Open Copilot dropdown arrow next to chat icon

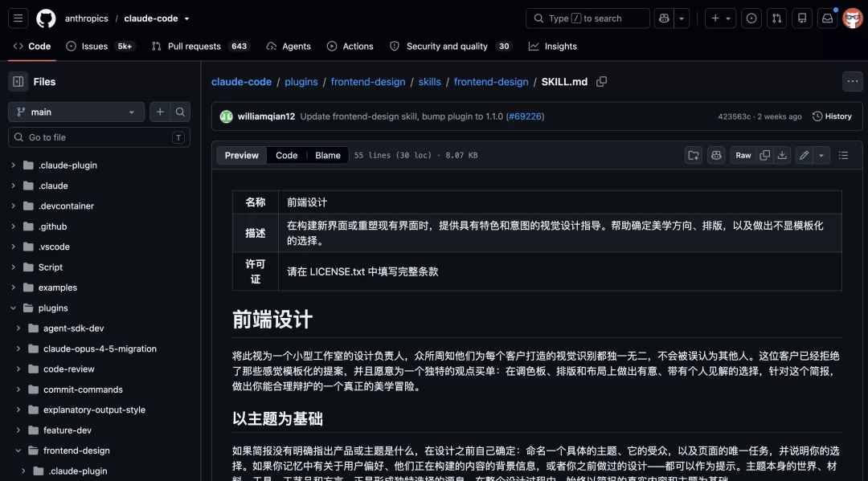tap(682, 18)
